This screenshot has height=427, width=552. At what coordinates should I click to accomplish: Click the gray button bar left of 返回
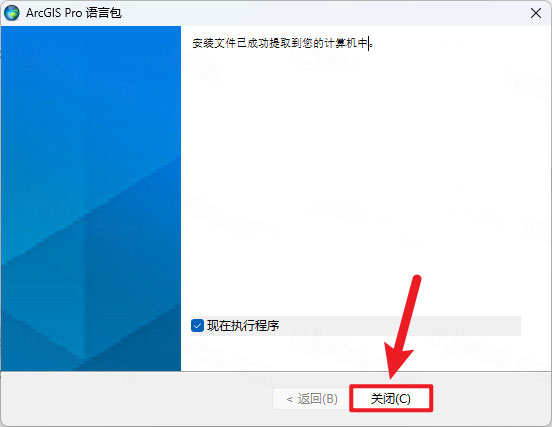coord(137,399)
